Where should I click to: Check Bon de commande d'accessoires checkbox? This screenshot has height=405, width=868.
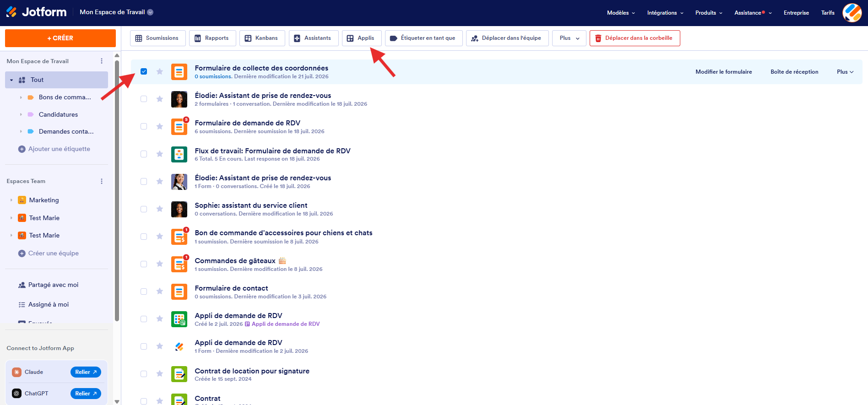[144, 236]
